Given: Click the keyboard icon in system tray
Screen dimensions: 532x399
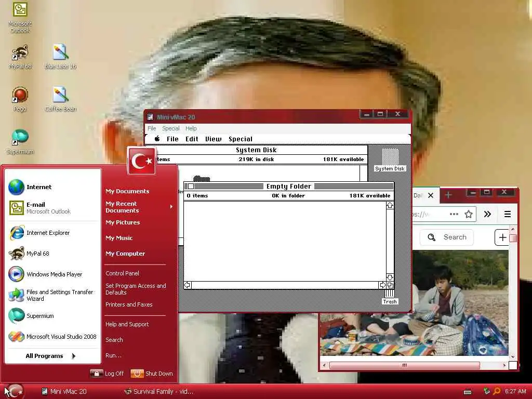Looking at the screenshot, I should 468,392.
